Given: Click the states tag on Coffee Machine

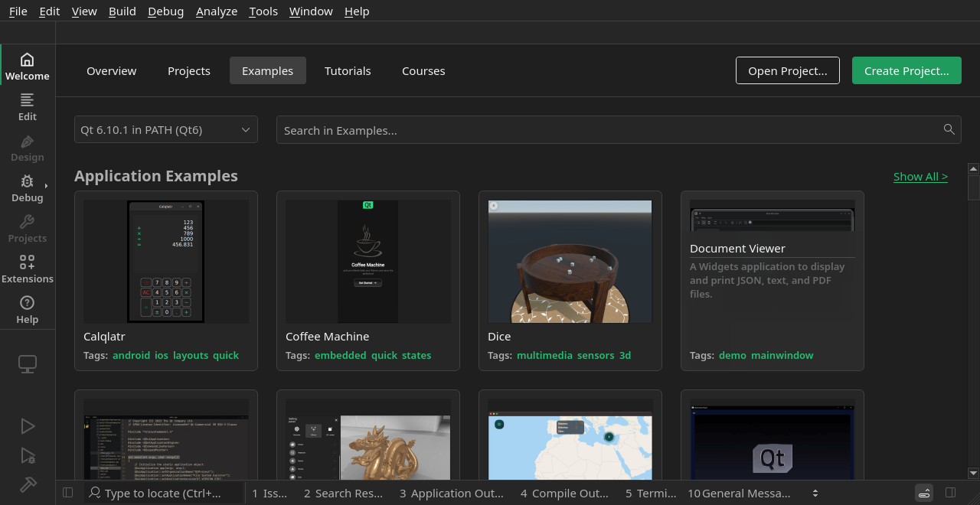Looking at the screenshot, I should tap(416, 355).
